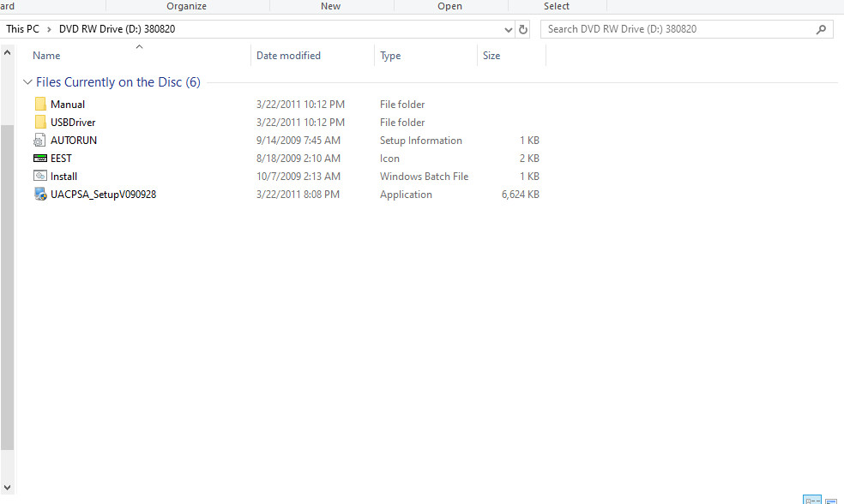Refresh the DVD RW Drive folder view

click(x=523, y=30)
